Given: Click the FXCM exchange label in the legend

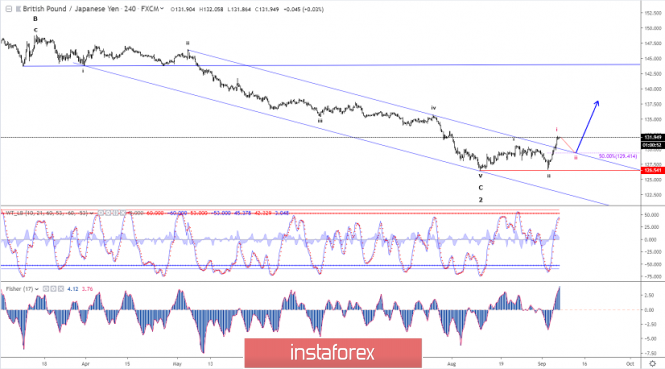Looking at the screenshot, I should coord(150,9).
